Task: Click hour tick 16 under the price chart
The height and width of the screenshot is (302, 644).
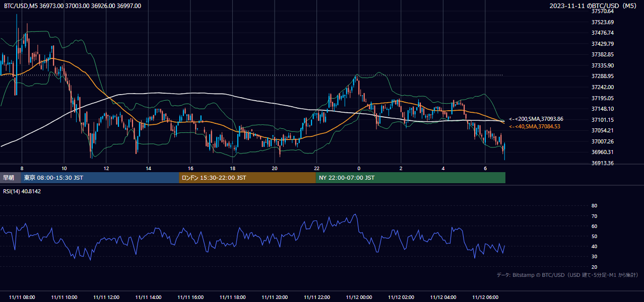Action: pos(190,168)
